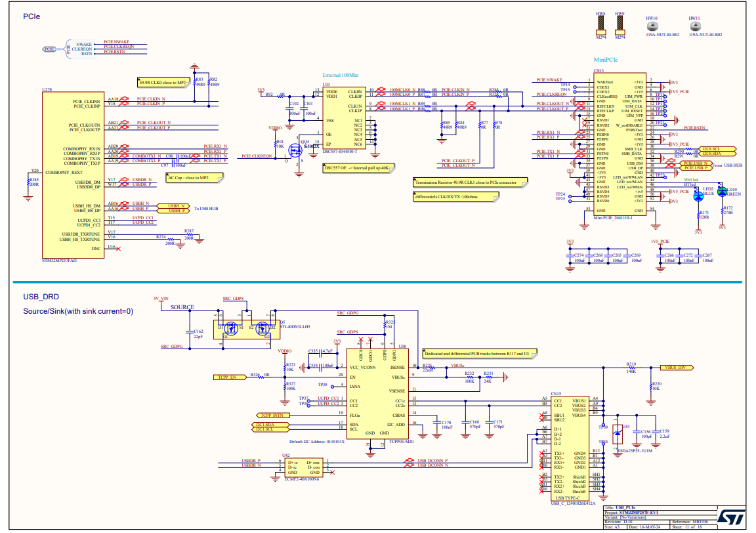Viewport: 756px width, 533px height.
Task: Select the U27E STM32MP257 component body
Action: [x=73, y=175]
